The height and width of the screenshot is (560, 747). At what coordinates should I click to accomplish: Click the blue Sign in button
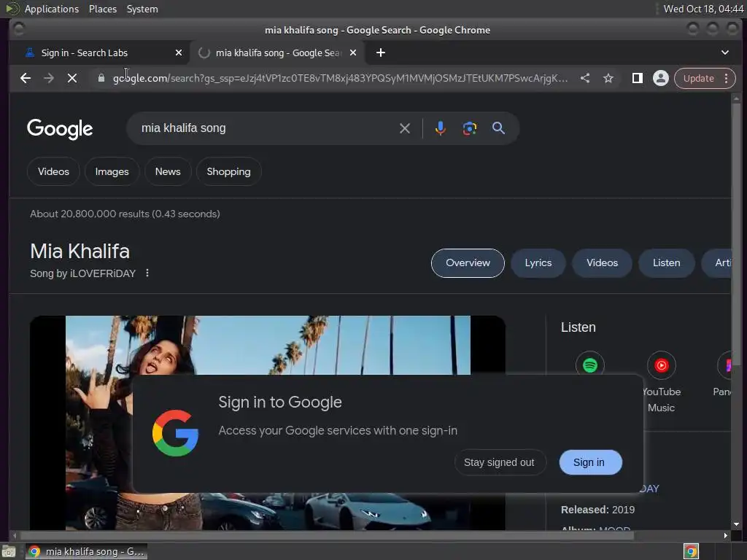pos(590,462)
